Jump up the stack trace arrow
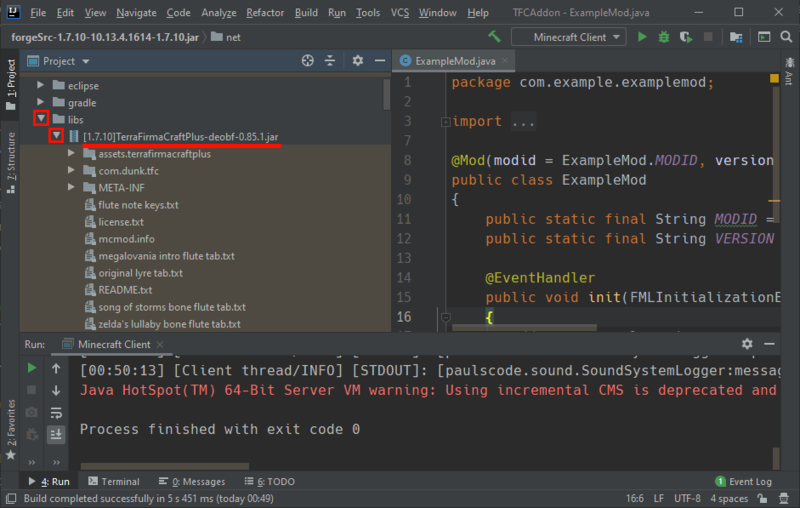 pyautogui.click(x=56, y=368)
